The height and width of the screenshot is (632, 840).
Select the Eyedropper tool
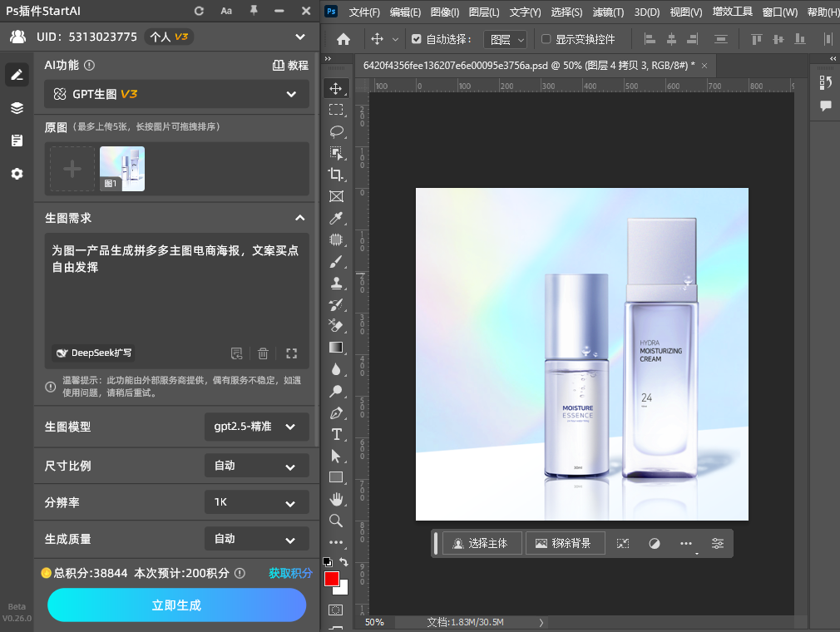point(336,218)
